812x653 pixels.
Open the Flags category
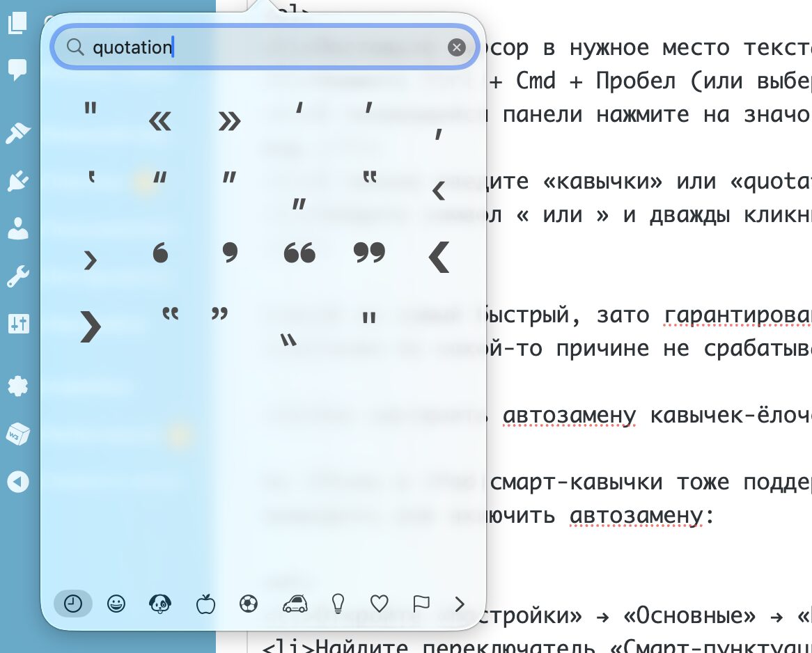click(421, 604)
